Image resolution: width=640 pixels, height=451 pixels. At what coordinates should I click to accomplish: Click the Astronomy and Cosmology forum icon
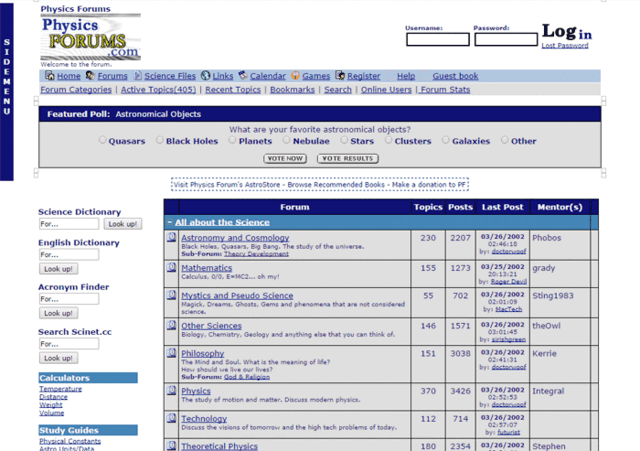(171, 237)
